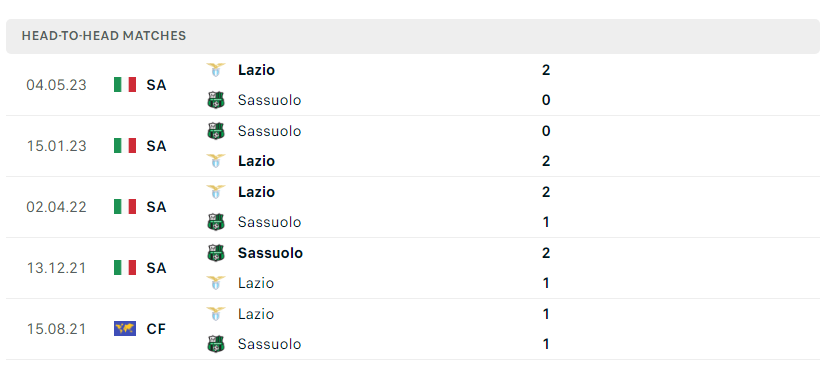Click Lazio's score of 2 on 04.05.23
Screen dimensions: 826x368
tap(546, 70)
